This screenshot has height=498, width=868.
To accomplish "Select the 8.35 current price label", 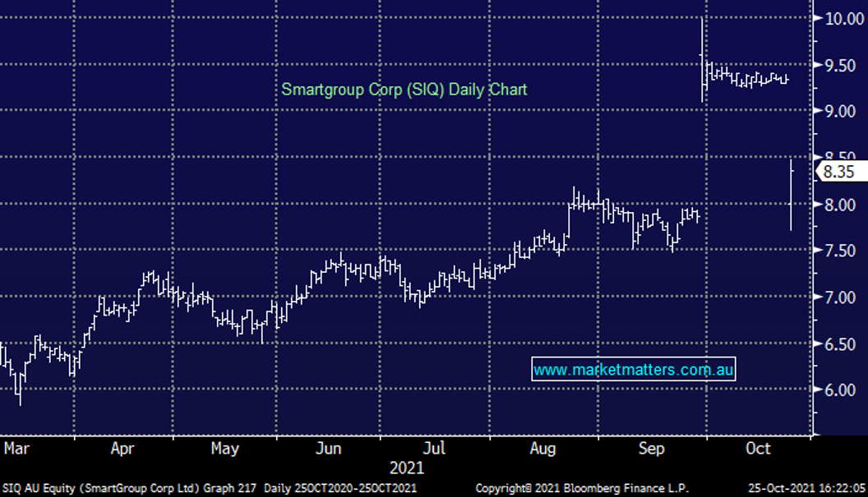I will pyautogui.click(x=840, y=172).
